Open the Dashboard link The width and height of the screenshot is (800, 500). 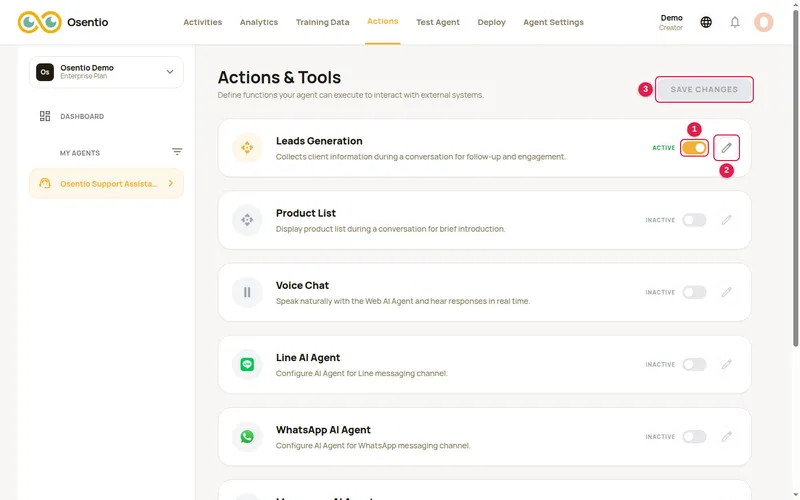82,116
